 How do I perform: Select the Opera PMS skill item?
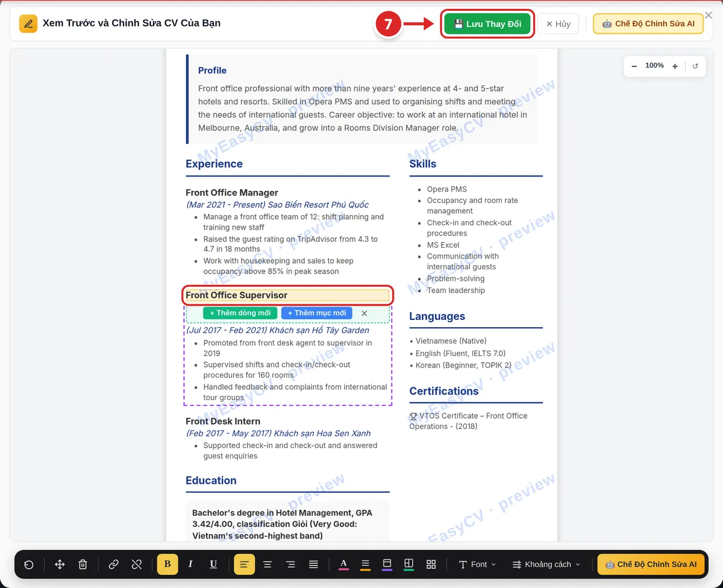(447, 189)
